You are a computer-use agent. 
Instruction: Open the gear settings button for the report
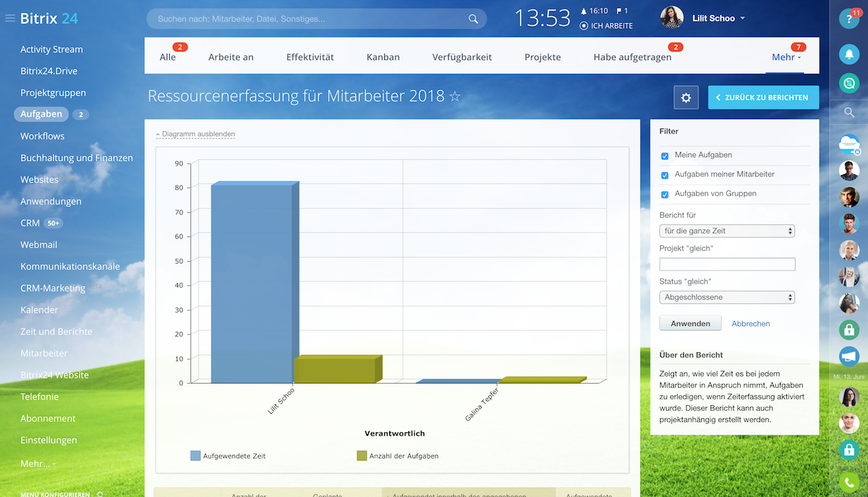pyautogui.click(x=686, y=98)
